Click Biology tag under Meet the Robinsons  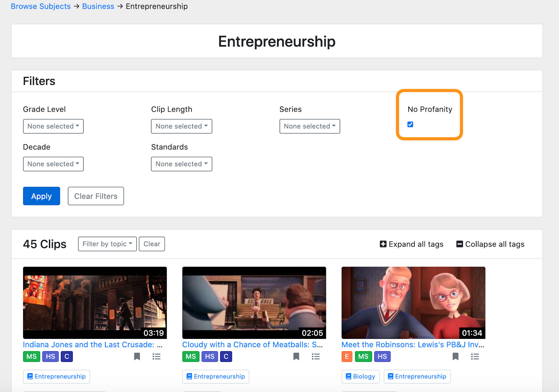coord(361,377)
